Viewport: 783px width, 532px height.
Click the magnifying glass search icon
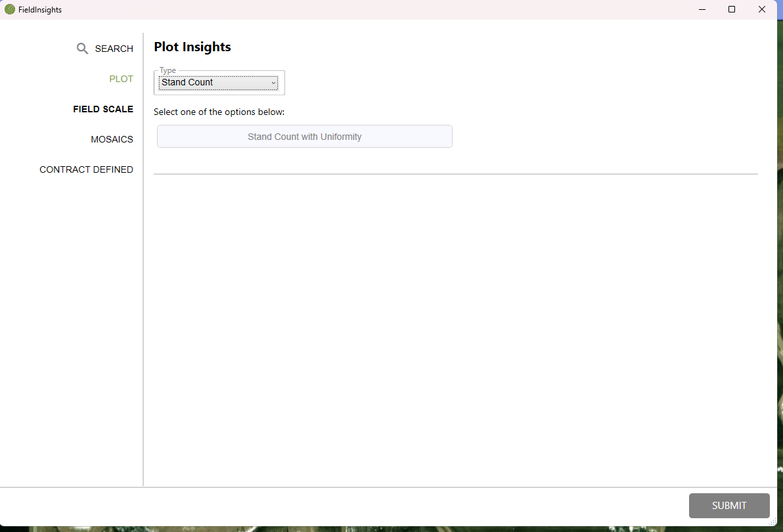[82, 49]
